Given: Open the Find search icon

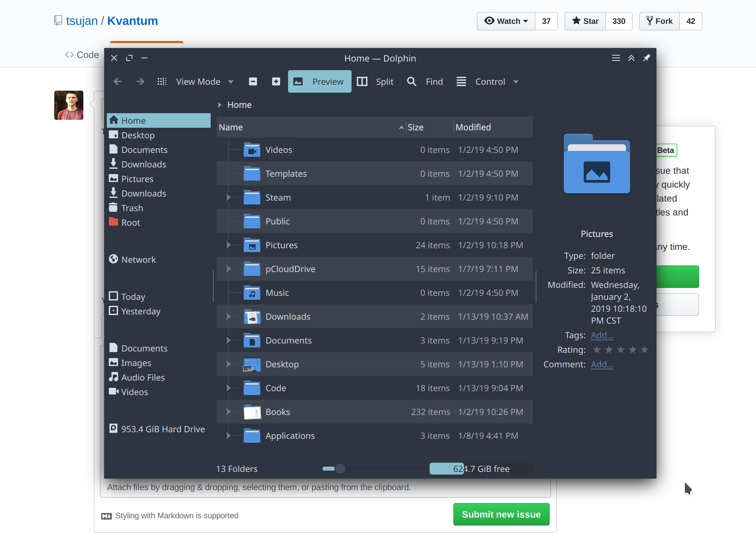Looking at the screenshot, I should pyautogui.click(x=411, y=81).
